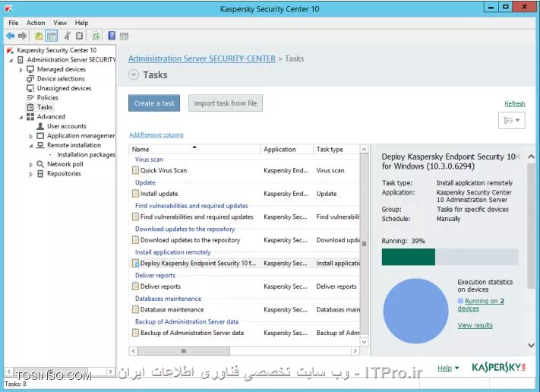540x392 pixels.
Task: Open the Help menu in menu bar
Action: [x=81, y=23]
